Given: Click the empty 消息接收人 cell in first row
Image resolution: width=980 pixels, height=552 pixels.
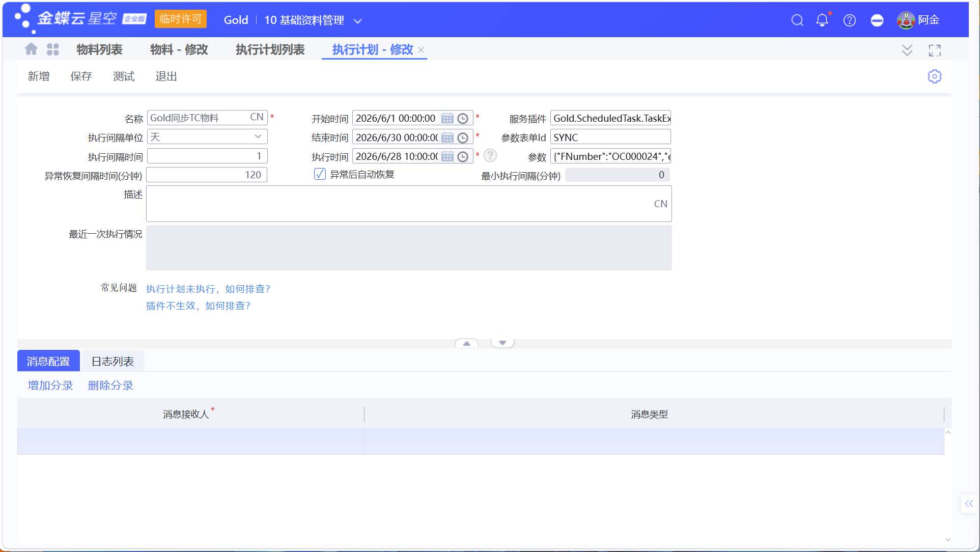Looking at the screenshot, I should (190, 441).
